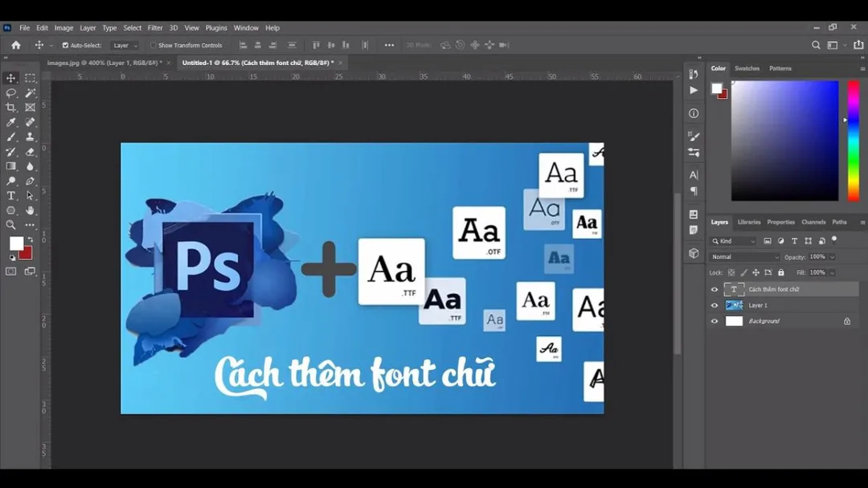Image resolution: width=868 pixels, height=488 pixels.
Task: Switch to the Channels tab
Action: tap(813, 222)
